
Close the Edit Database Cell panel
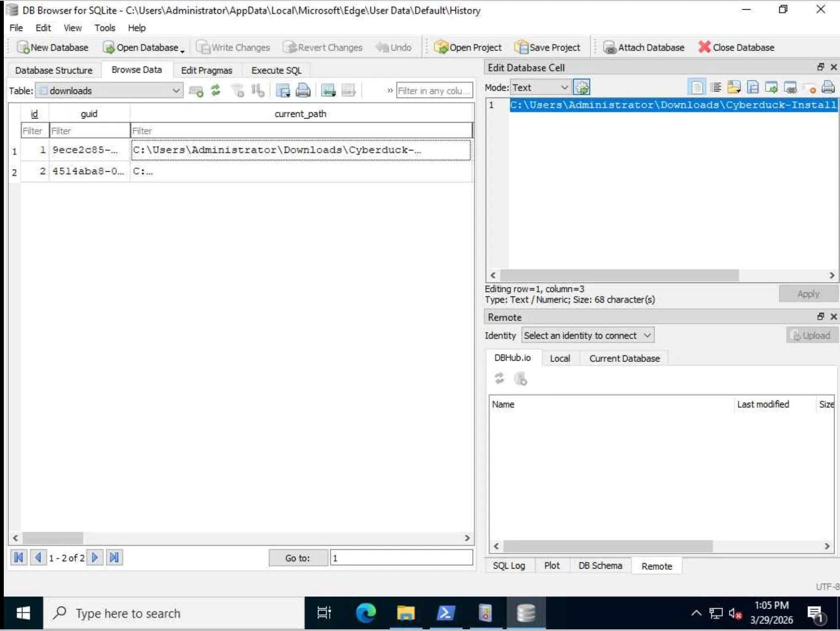tap(834, 67)
